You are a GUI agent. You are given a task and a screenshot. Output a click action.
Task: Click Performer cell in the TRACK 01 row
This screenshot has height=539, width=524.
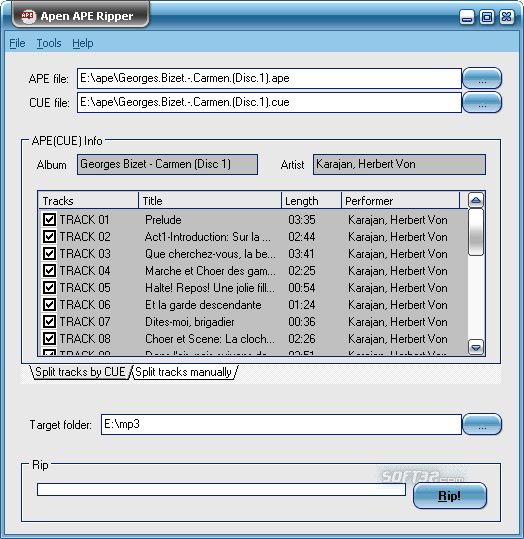(398, 220)
